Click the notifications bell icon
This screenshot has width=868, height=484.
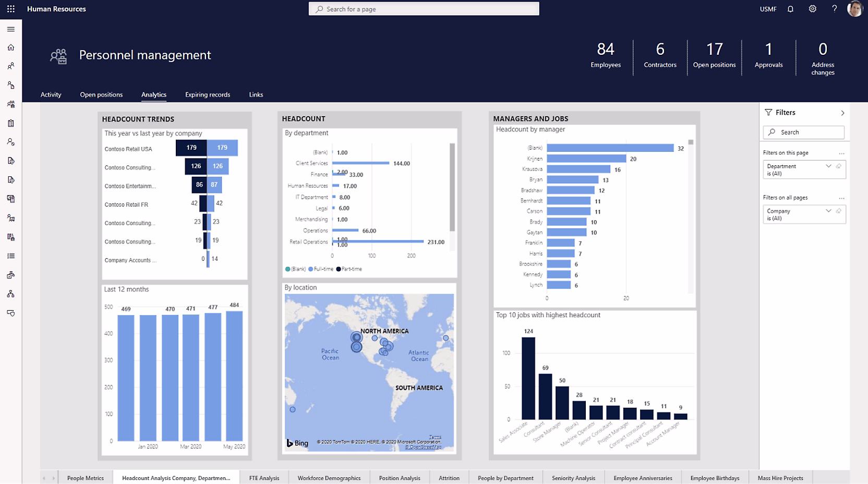[790, 9]
